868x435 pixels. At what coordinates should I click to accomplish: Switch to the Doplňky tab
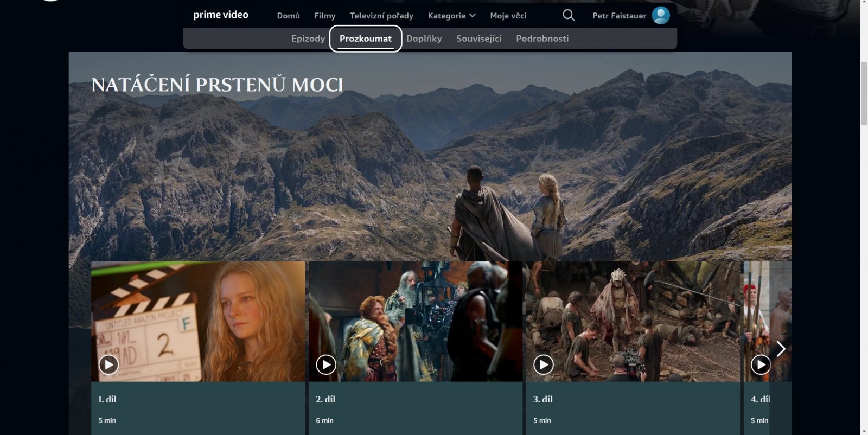424,39
